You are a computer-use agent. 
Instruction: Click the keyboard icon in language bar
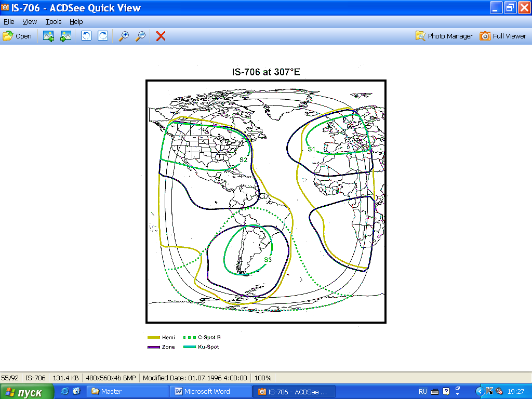click(x=435, y=392)
